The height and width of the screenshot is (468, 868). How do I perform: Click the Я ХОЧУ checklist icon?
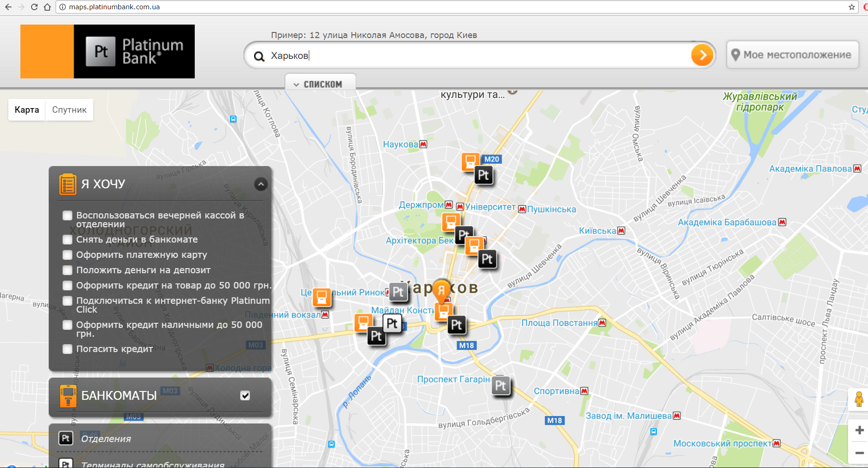68,184
